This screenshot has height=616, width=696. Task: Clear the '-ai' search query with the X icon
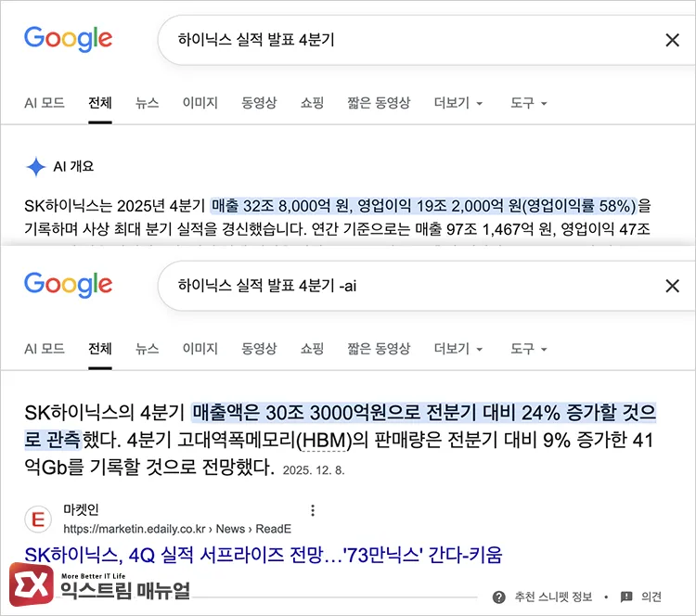(672, 286)
